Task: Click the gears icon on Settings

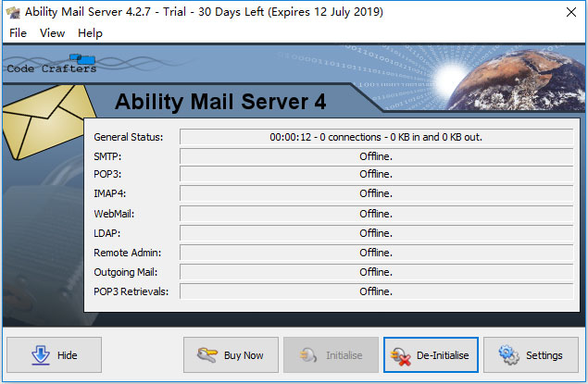Action: [x=509, y=354]
